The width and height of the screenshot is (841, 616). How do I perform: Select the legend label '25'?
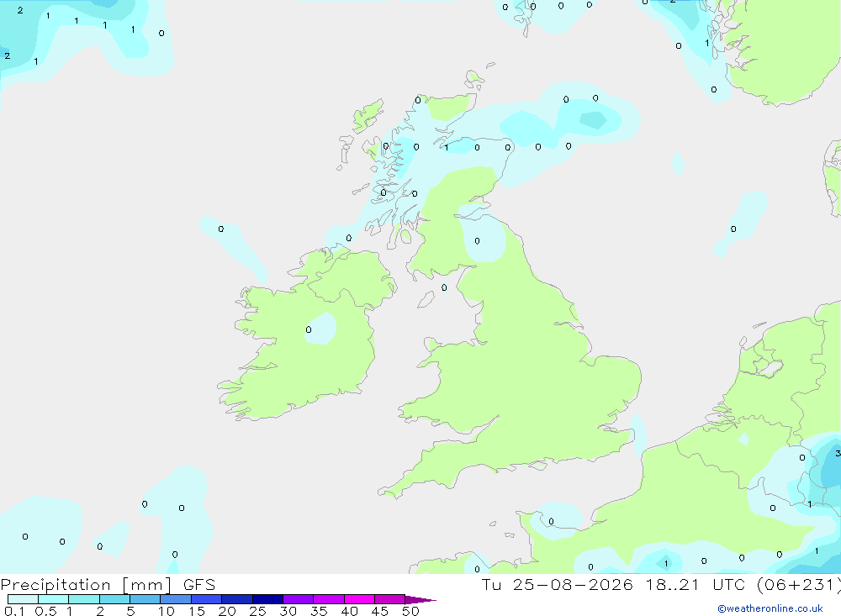coord(257,611)
